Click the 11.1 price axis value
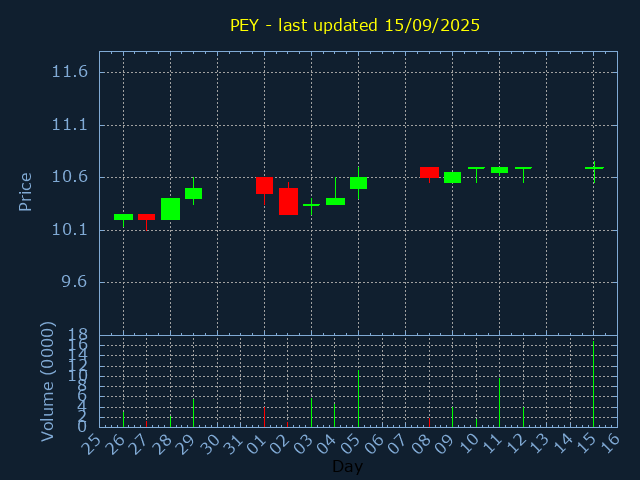This screenshot has height=480, width=640. tap(69, 124)
